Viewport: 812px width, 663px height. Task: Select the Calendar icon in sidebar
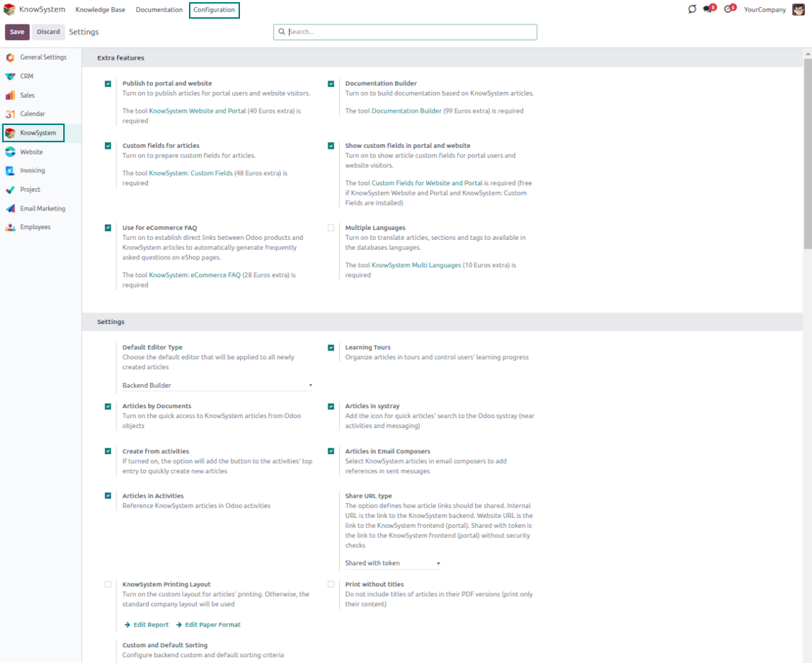[x=10, y=114]
